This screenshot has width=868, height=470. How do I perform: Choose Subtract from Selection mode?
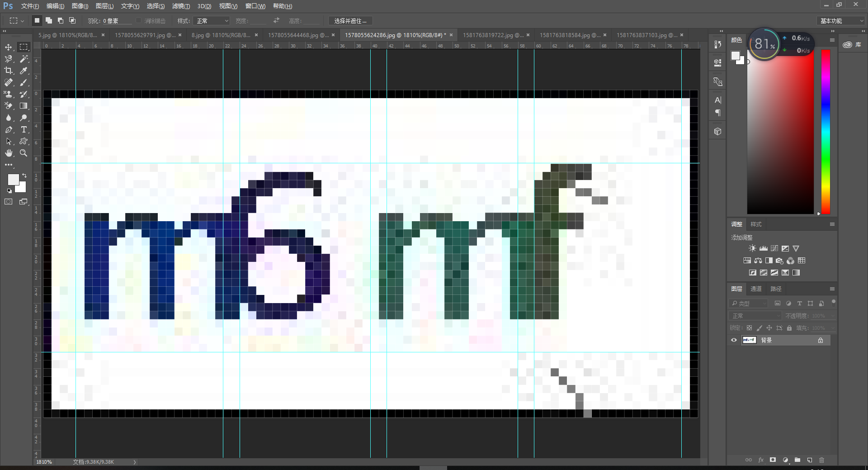(x=61, y=20)
